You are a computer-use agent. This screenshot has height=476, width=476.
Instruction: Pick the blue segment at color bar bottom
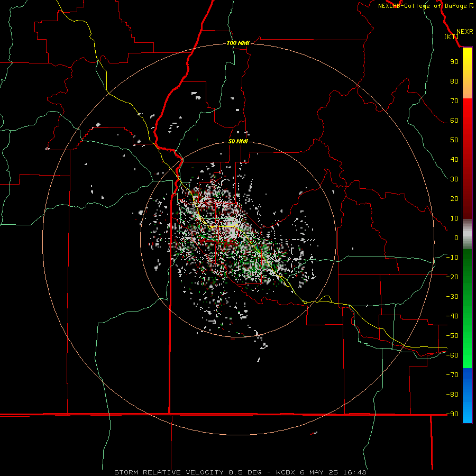[x=467, y=396]
